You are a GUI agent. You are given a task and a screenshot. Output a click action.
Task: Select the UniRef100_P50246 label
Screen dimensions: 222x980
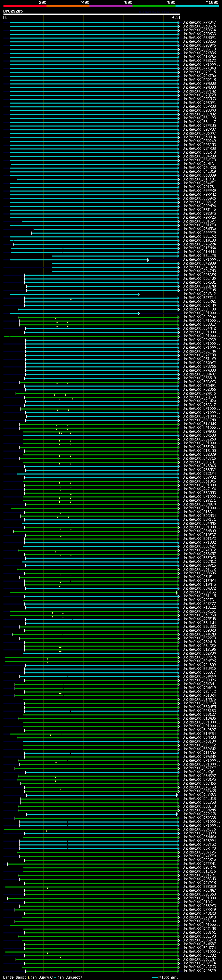point(199,80)
